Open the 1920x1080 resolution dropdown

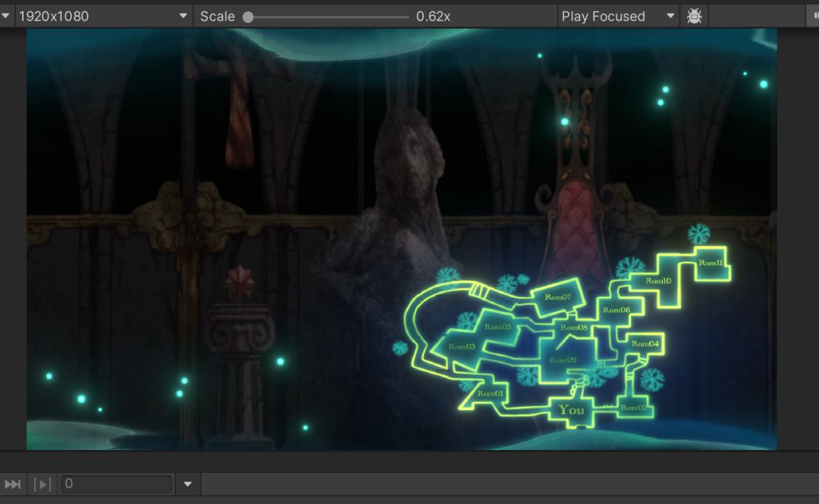103,16
